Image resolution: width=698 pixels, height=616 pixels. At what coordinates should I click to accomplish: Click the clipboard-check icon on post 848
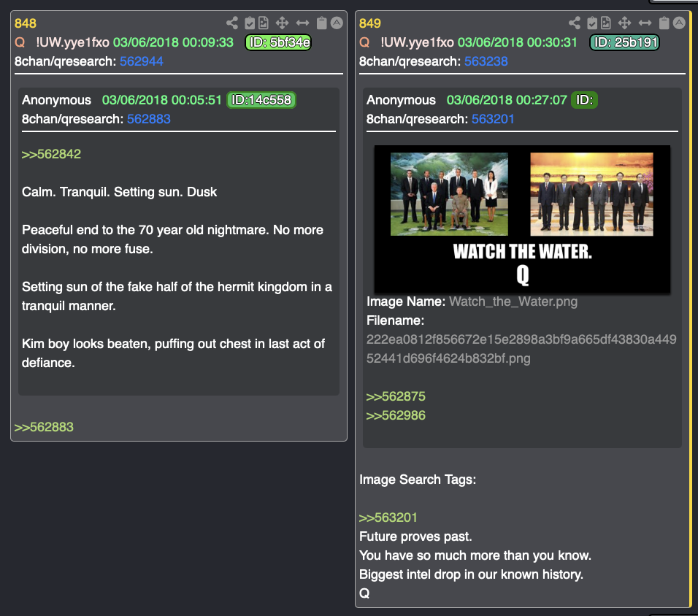click(250, 23)
